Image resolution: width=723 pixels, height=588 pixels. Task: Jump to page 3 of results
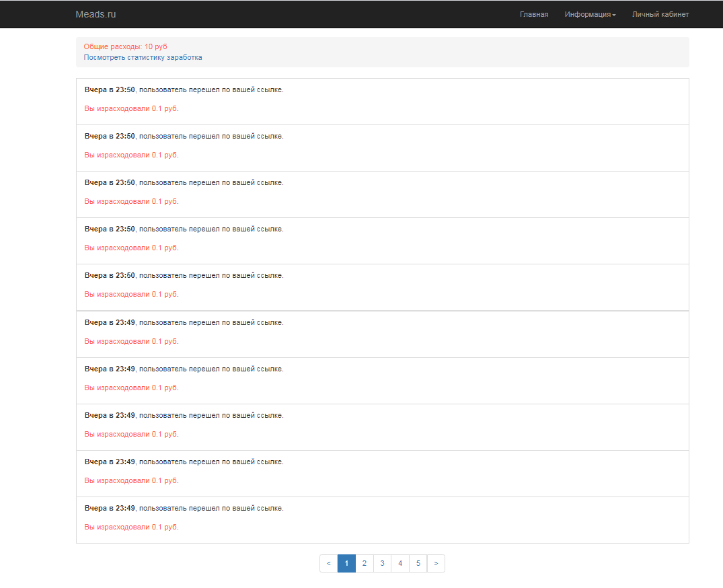click(382, 563)
